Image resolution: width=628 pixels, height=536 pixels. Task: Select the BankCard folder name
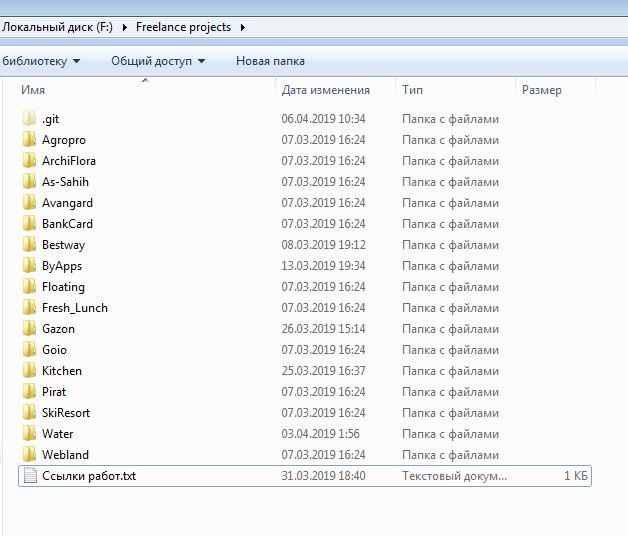67,224
